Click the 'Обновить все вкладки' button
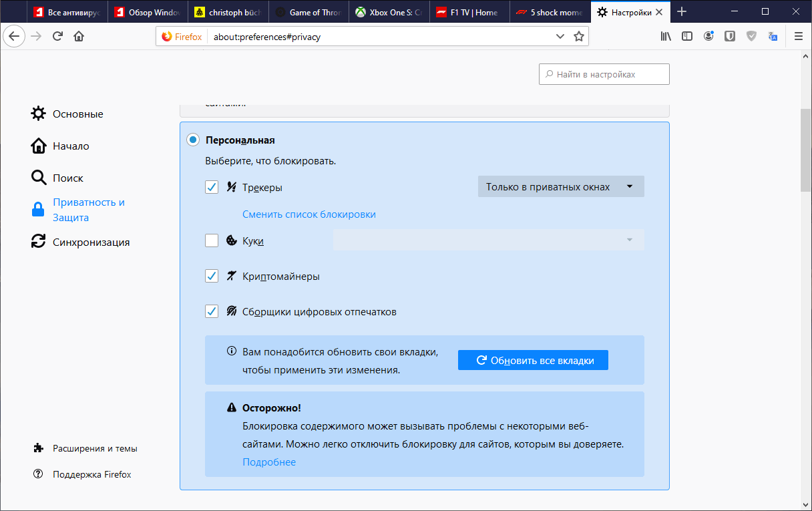Screen dimensions: 812x511 (533, 359)
